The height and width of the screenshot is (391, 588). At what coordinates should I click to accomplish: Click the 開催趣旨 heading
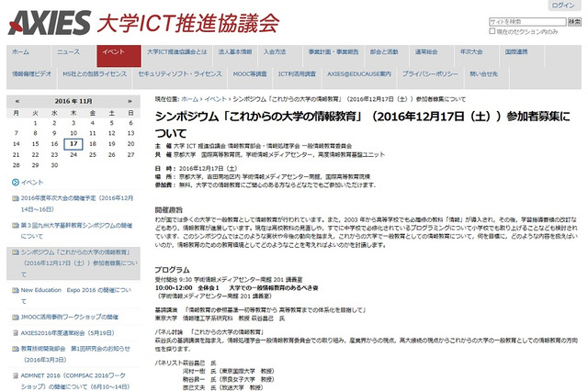[x=169, y=210]
